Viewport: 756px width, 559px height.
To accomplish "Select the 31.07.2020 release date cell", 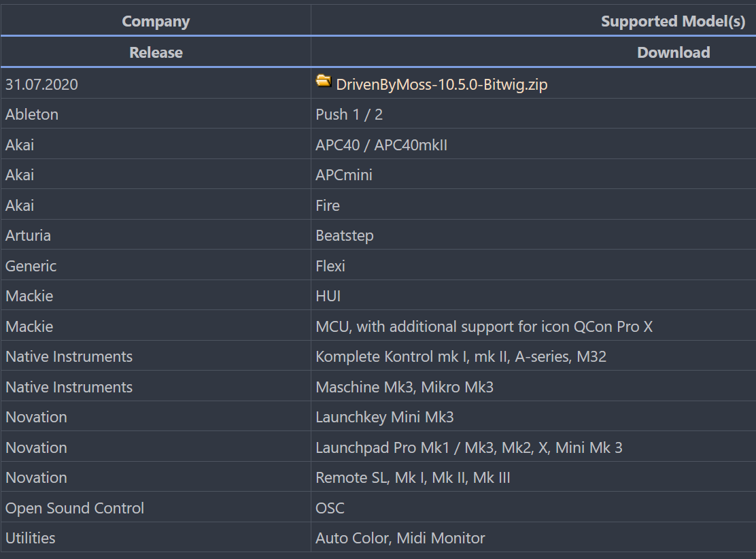I will (41, 84).
